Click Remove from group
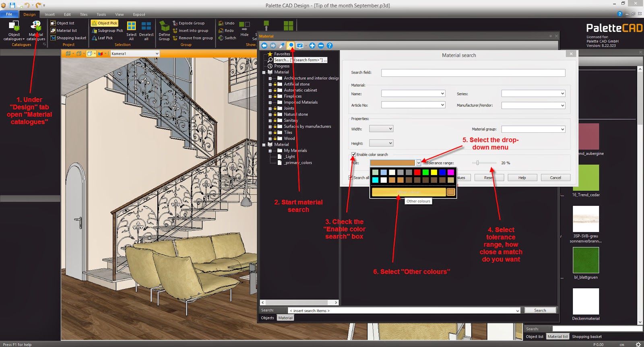 (x=192, y=38)
